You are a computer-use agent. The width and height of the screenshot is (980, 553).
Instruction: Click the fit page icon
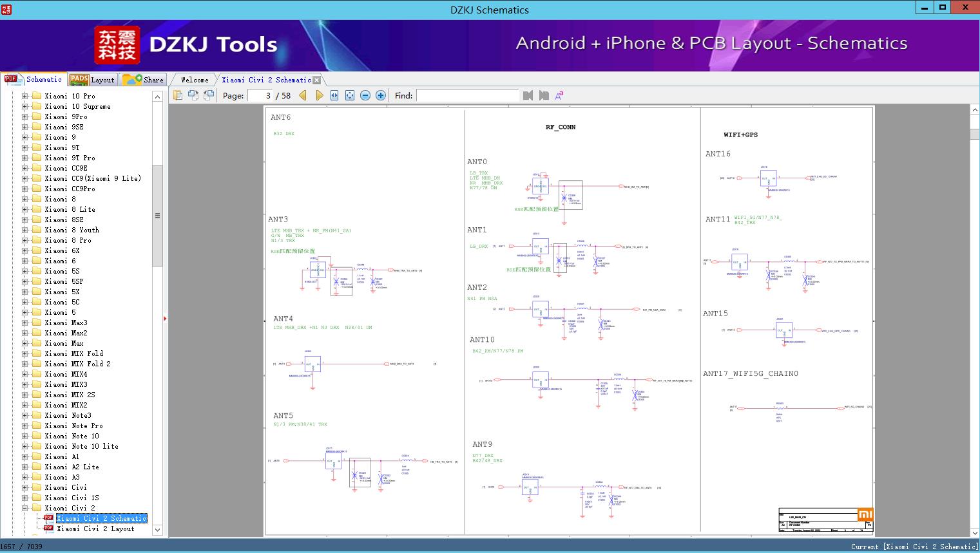pos(350,95)
